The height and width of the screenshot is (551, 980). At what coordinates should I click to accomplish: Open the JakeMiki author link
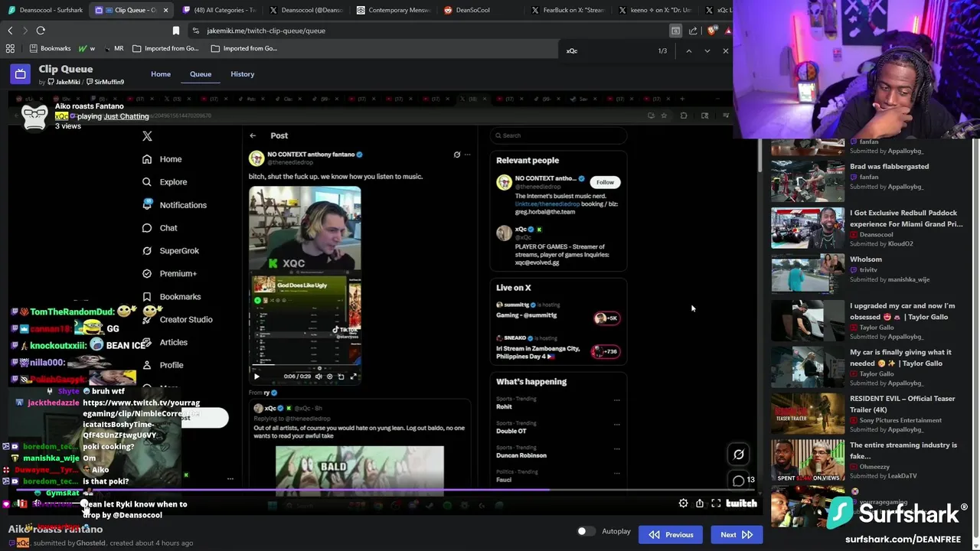click(x=64, y=82)
